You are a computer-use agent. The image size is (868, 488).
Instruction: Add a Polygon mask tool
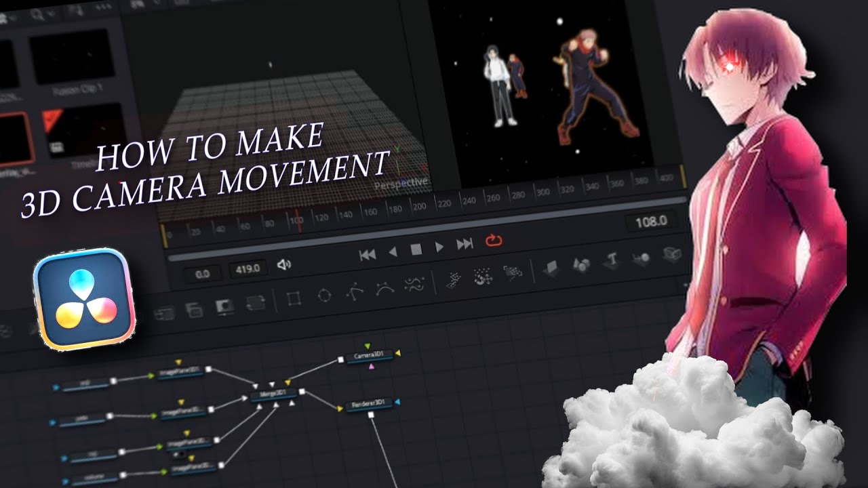click(x=354, y=291)
